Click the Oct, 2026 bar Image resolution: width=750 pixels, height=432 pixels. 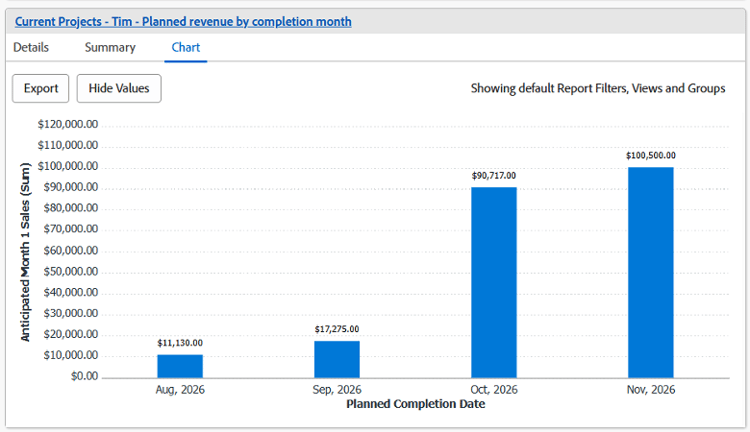pos(494,282)
